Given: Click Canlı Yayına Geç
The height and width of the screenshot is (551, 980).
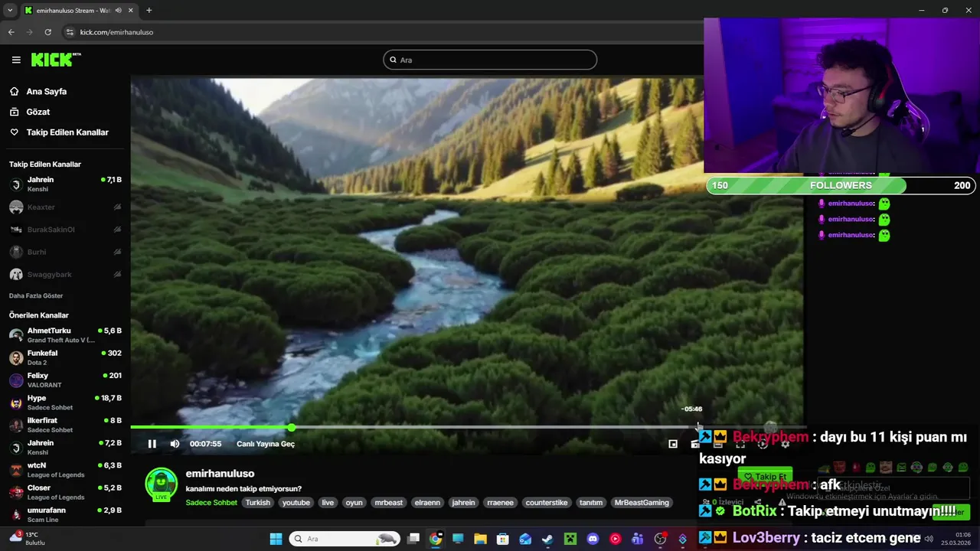Looking at the screenshot, I should [x=266, y=444].
